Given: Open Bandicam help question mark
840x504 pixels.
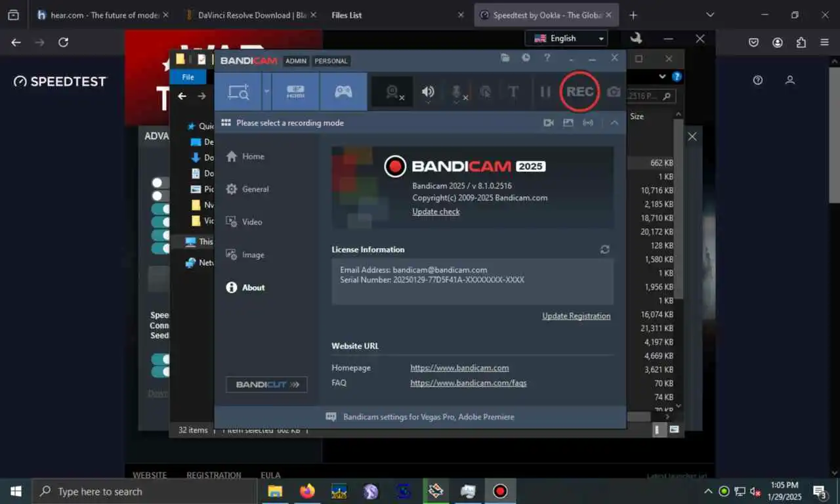Looking at the screenshot, I should pyautogui.click(x=547, y=58).
